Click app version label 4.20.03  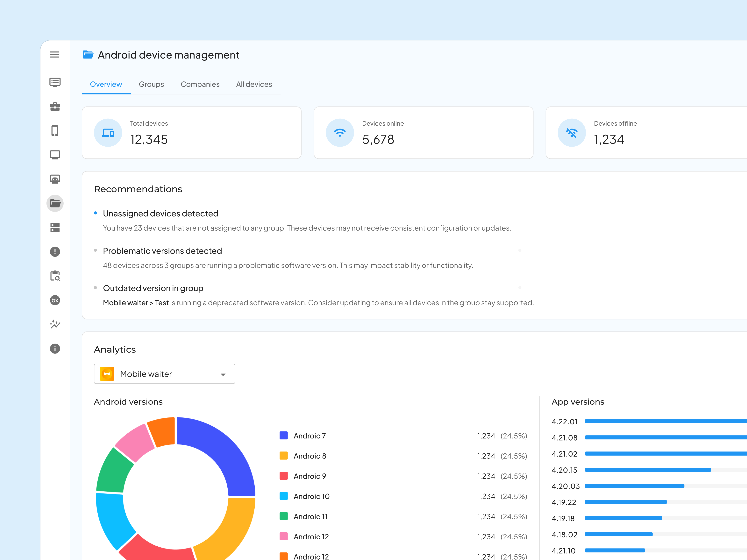(x=565, y=486)
